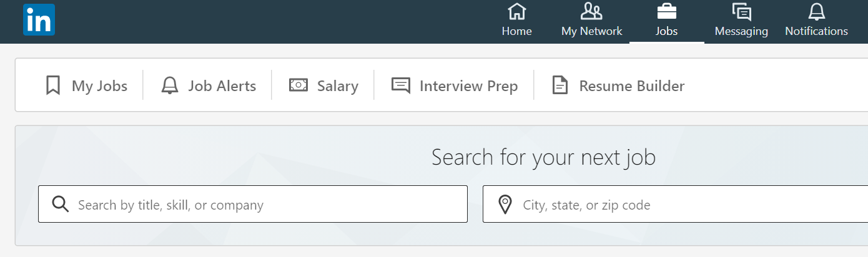Open the My Jobs link

pos(99,86)
